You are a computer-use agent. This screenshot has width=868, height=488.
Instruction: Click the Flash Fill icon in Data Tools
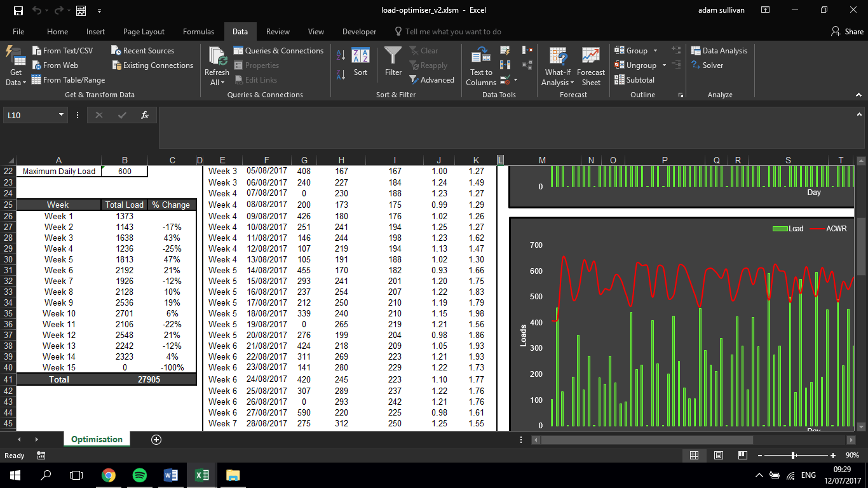(505, 50)
